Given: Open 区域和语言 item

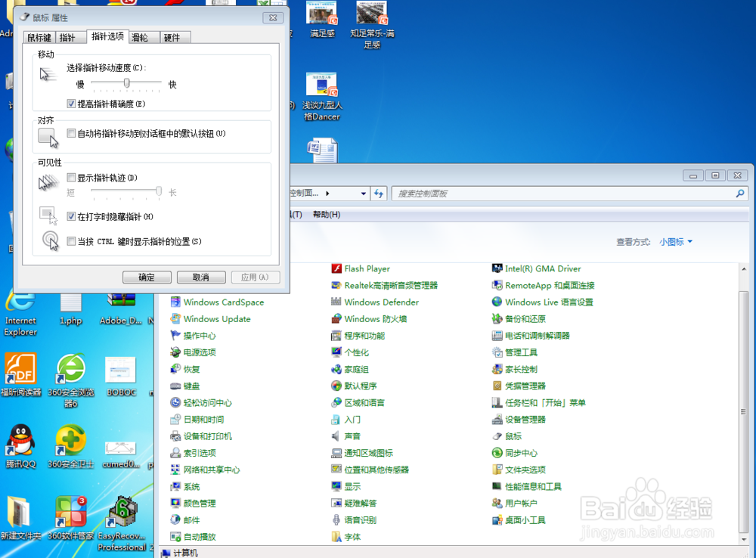Looking at the screenshot, I should 358,403.
